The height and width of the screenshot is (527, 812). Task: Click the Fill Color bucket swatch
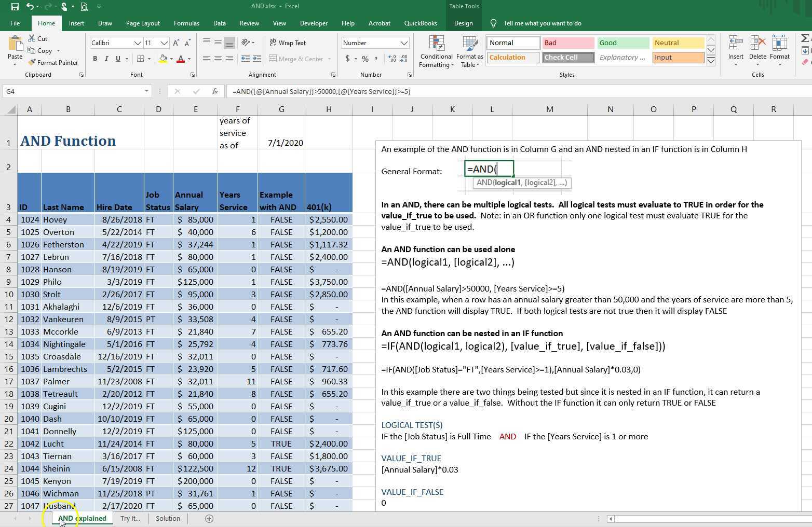point(163,59)
